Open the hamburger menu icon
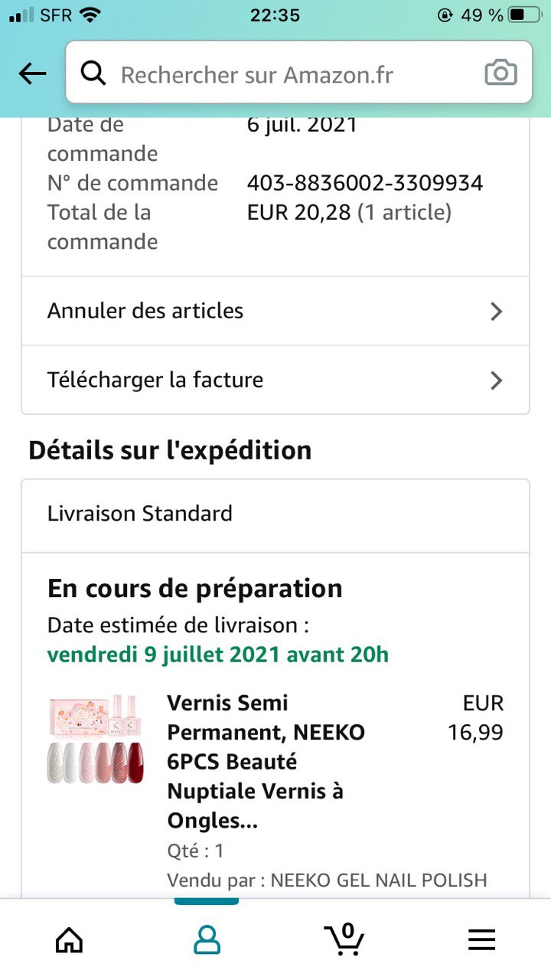551x980 pixels. (482, 939)
